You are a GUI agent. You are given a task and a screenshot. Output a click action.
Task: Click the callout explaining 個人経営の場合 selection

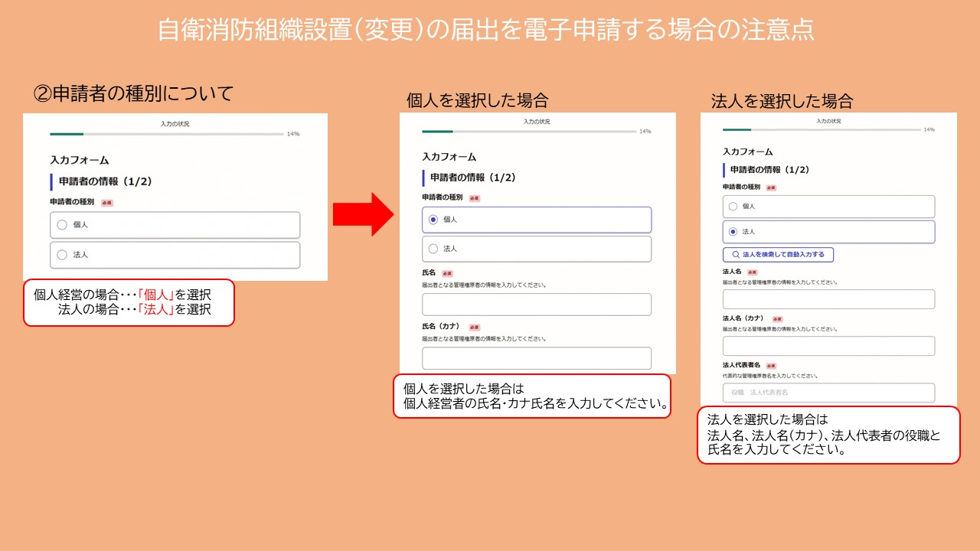click(128, 302)
